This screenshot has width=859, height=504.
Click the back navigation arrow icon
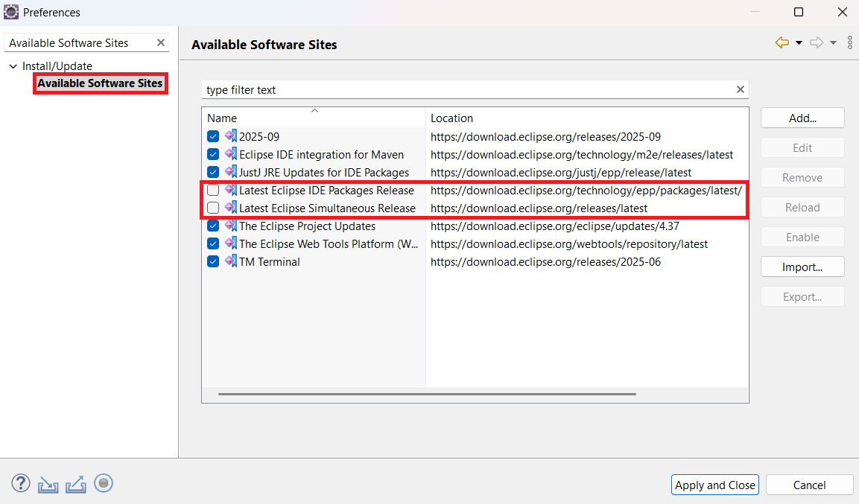[x=782, y=43]
